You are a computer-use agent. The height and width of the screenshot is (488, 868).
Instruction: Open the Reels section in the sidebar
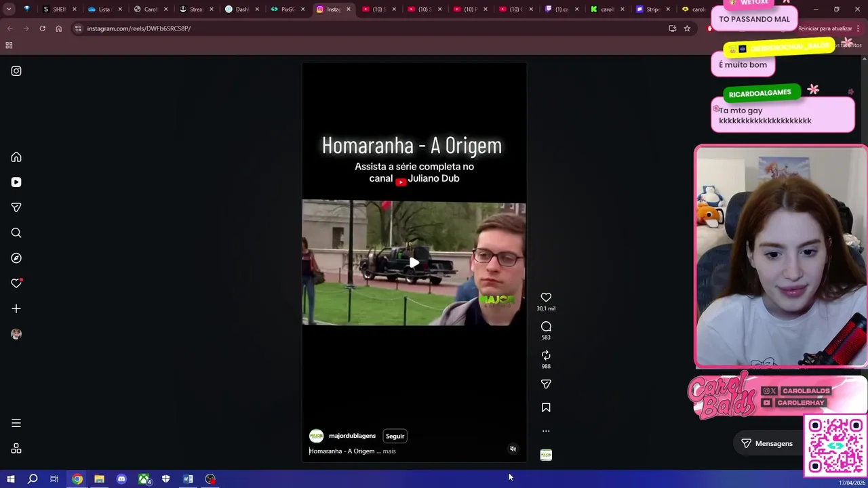16,182
